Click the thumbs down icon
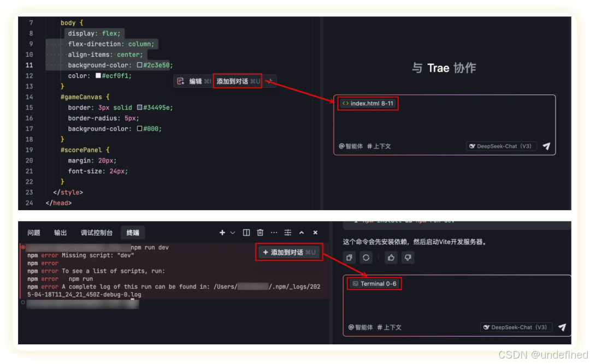 click(x=408, y=258)
